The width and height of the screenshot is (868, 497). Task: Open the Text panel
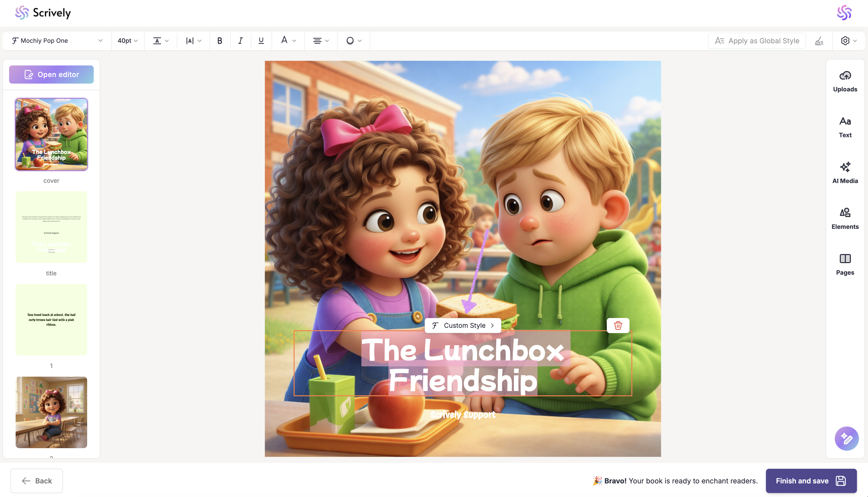pyautogui.click(x=845, y=127)
